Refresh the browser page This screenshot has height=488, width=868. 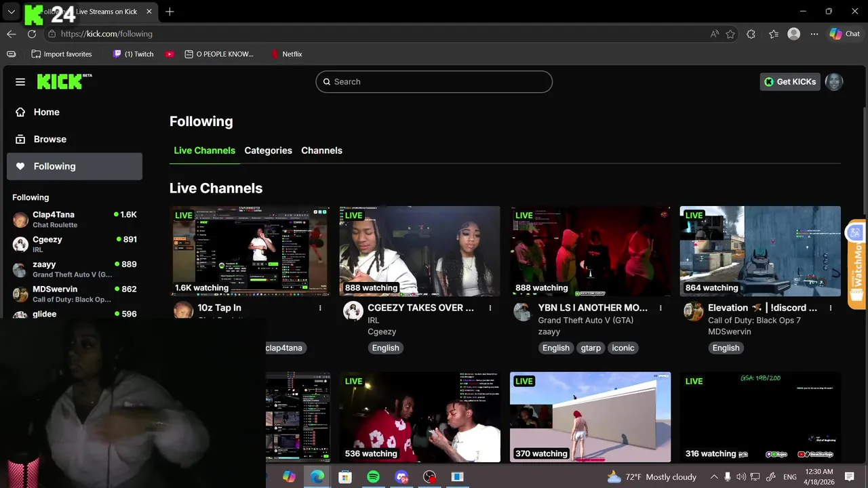tap(32, 34)
